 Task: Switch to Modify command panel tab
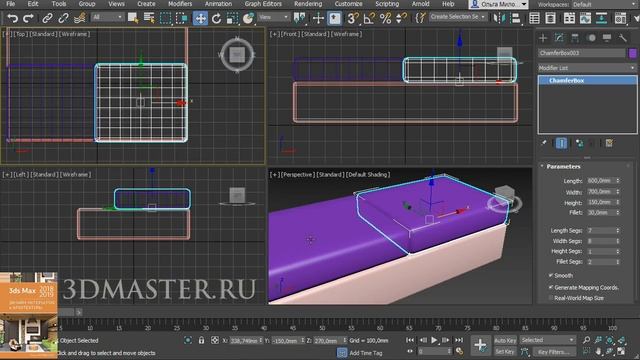click(559, 38)
